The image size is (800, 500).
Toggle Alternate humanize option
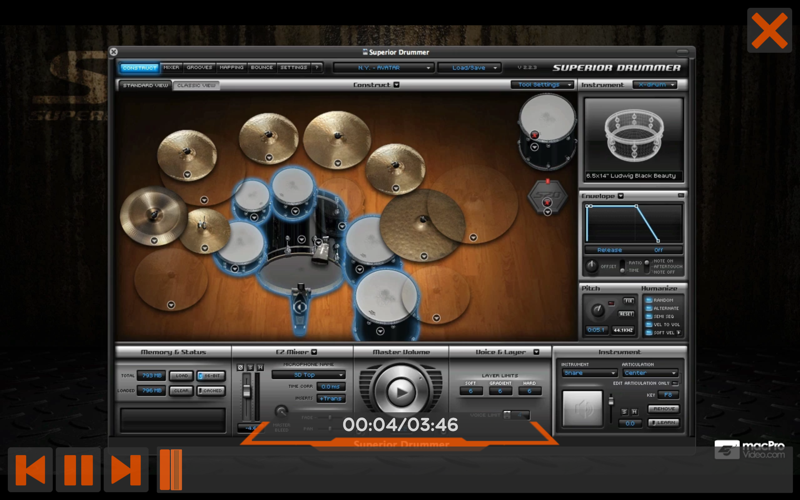pos(649,309)
